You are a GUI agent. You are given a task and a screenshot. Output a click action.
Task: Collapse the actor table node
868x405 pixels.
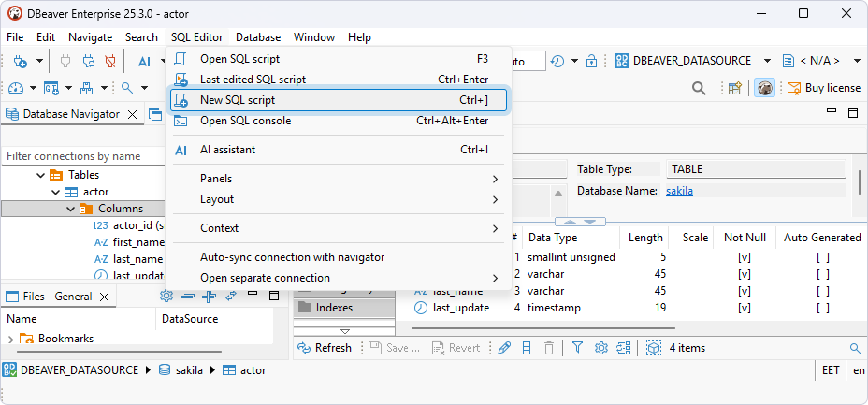pyautogui.click(x=55, y=193)
